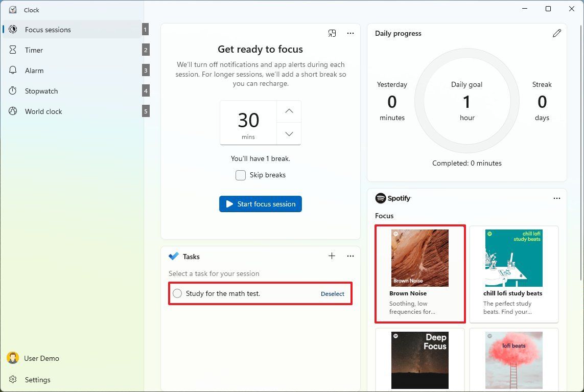Image resolution: width=584 pixels, height=392 pixels.
Task: Open the World clock page
Action: point(43,111)
